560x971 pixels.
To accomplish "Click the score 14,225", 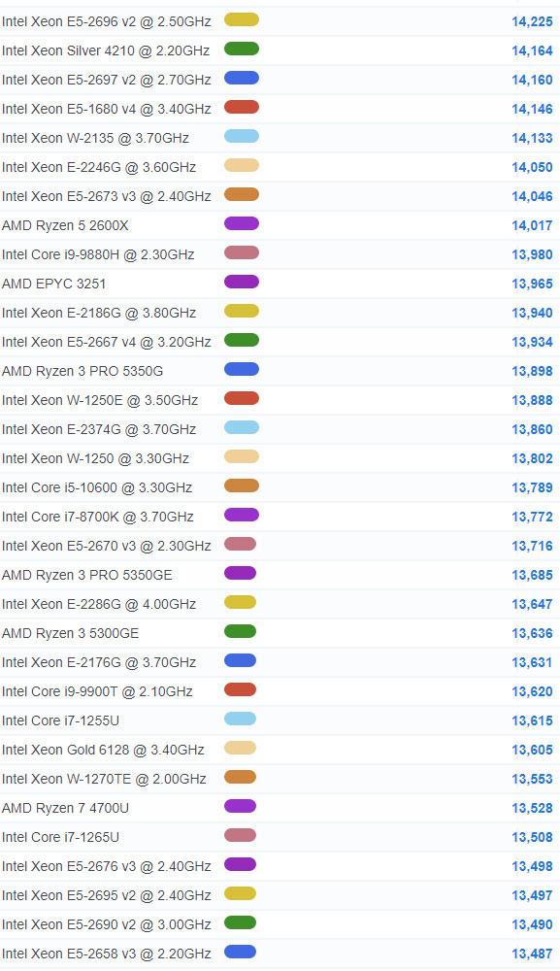I will pos(532,21).
